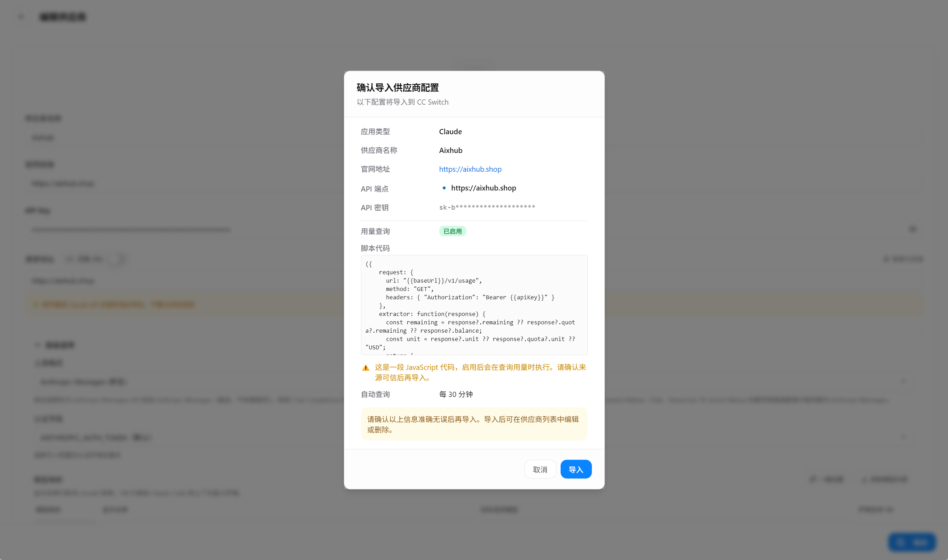The image size is (948, 560).
Task: Click the 每 30 分钟 auto query value
Action: pyautogui.click(x=456, y=394)
